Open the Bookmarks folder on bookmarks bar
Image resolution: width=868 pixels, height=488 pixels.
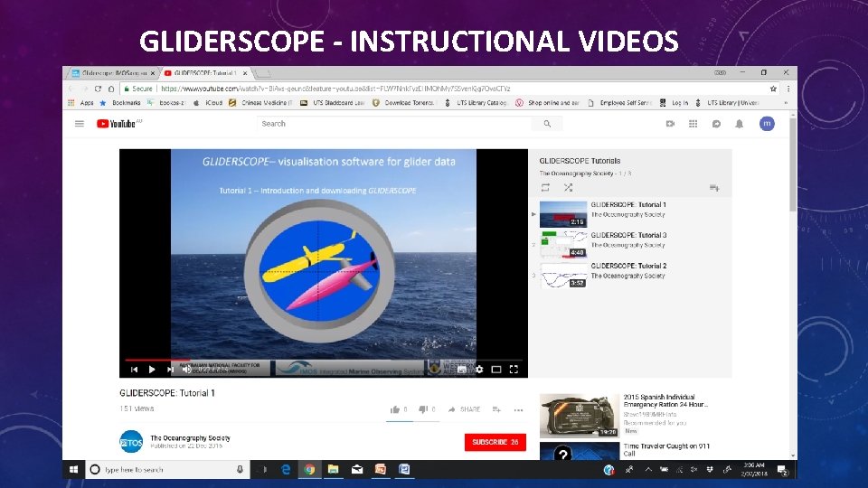(x=120, y=103)
